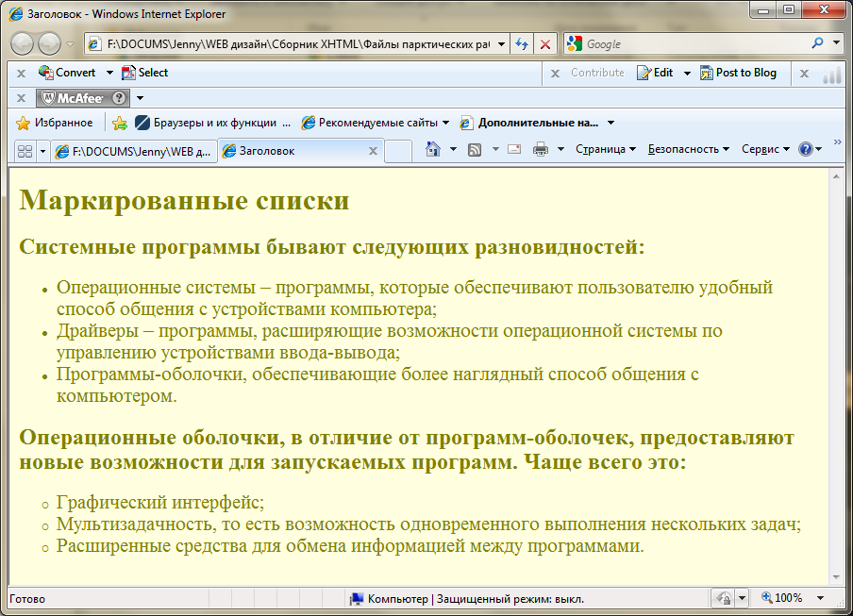Click the Refresh page icon
Screen dimensions: 853x616
pos(521,44)
